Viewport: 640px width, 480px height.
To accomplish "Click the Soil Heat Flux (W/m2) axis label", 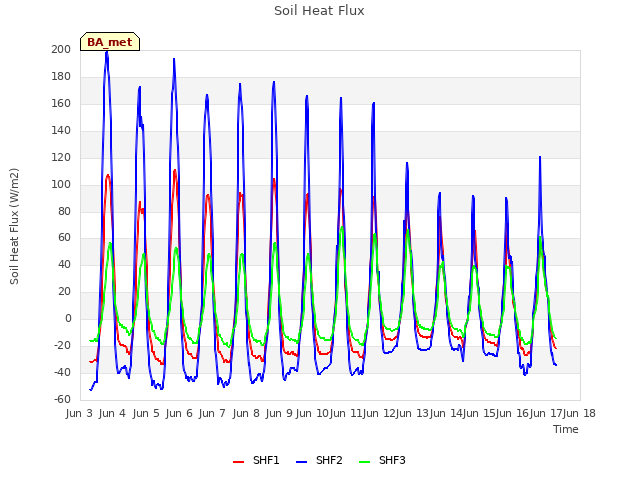I will (15, 226).
